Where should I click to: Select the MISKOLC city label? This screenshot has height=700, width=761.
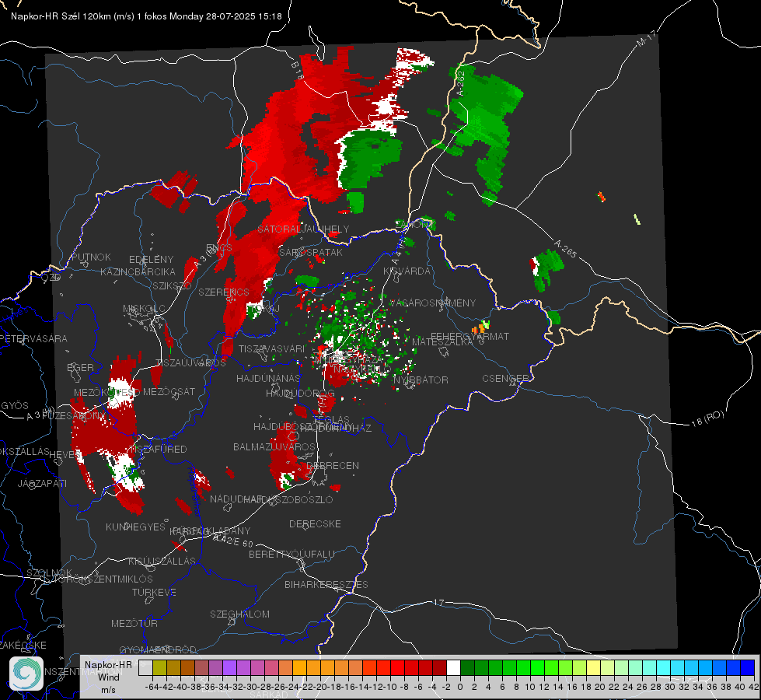point(144,309)
